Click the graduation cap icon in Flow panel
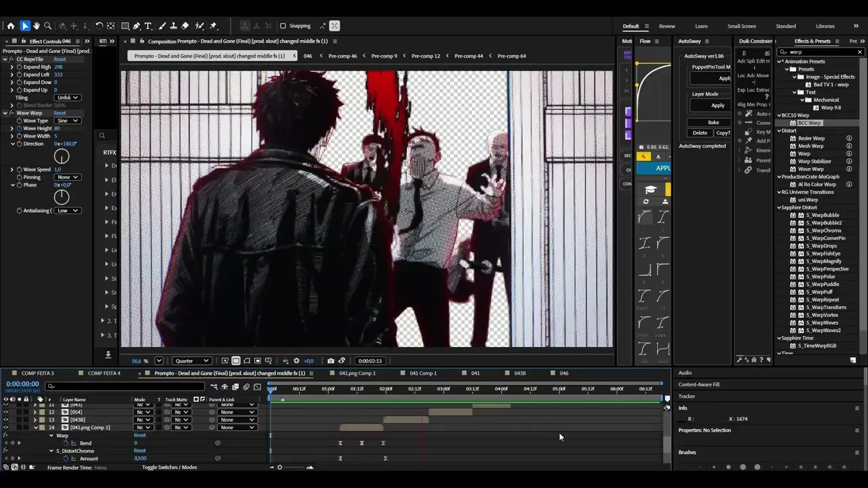868x488 pixels. pos(650,190)
